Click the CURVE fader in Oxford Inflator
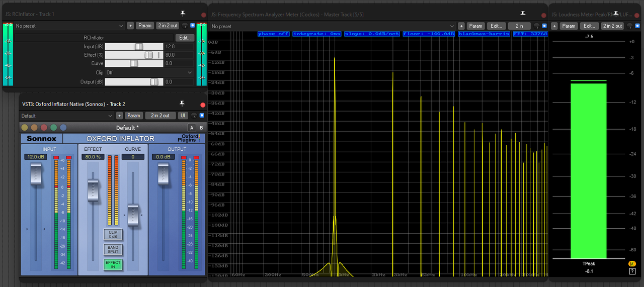The image size is (644, 287). point(133,215)
